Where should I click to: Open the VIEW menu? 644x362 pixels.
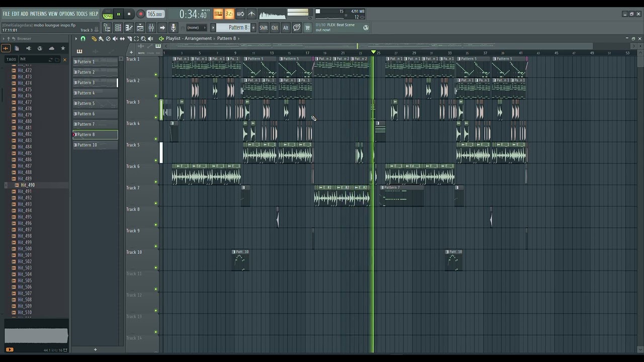[53, 14]
